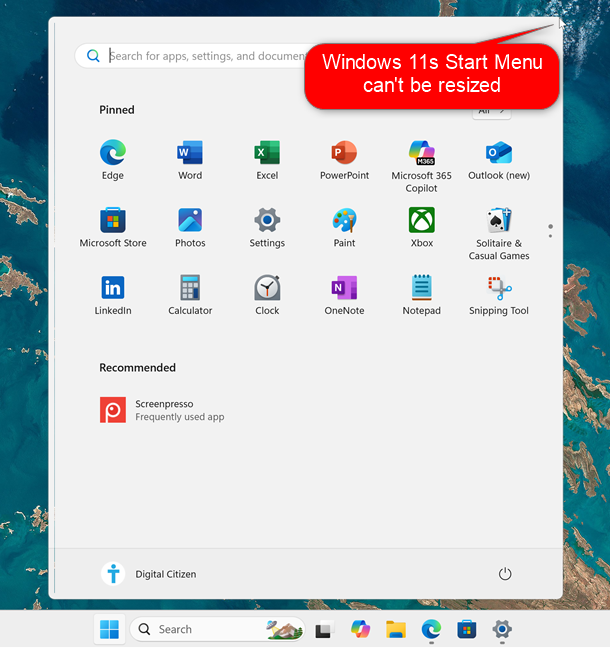This screenshot has height=648, width=610.
Task: Open Settings from the pinned apps
Action: coord(267,227)
